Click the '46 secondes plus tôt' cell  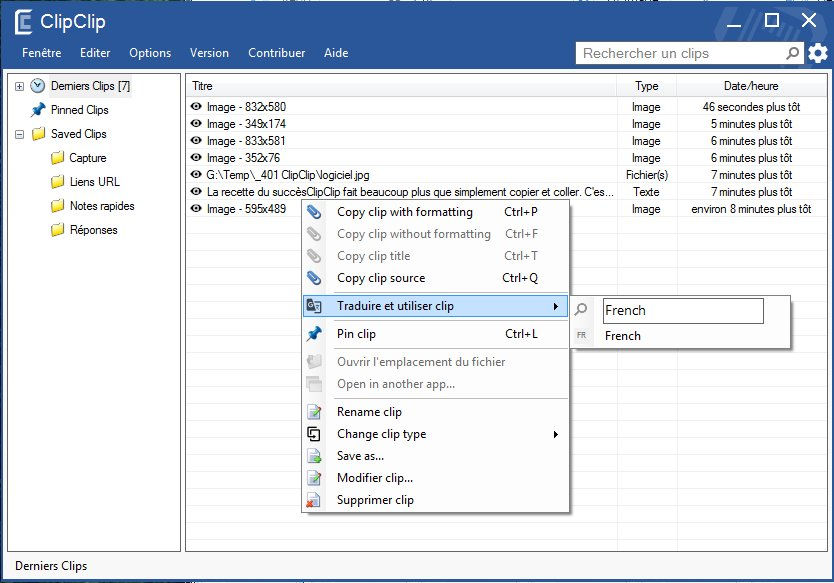(x=751, y=106)
